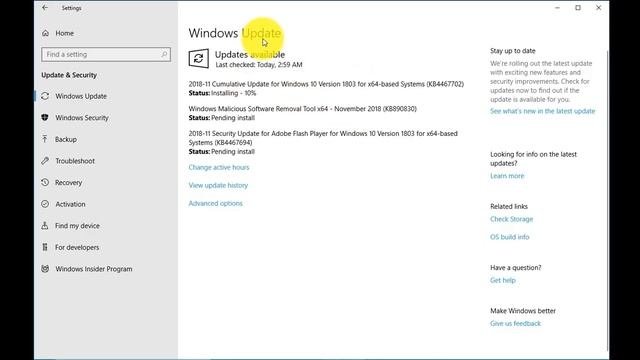The width and height of the screenshot is (640, 360).
Task: Click the Settings window vertical scrollbar
Action: (x=607, y=200)
